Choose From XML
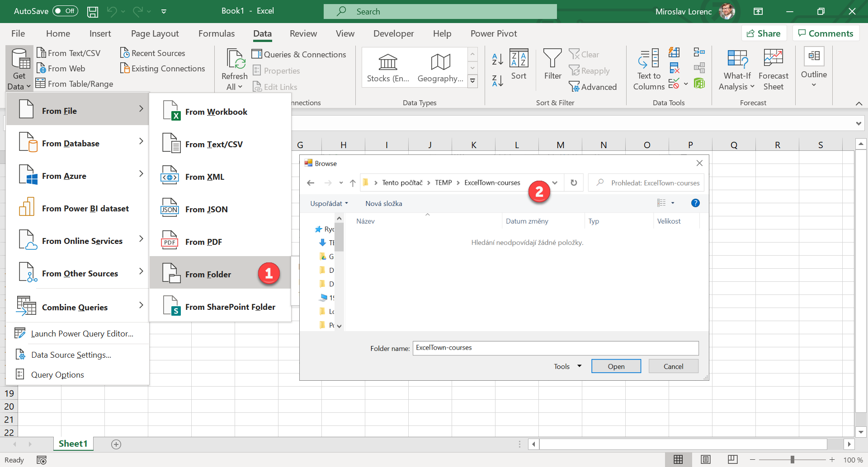868x467 pixels. click(220, 177)
